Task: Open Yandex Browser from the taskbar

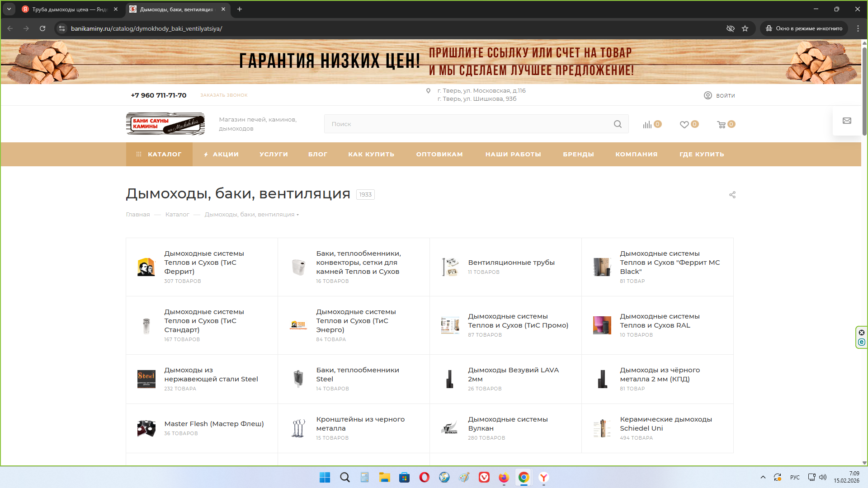Action: 544,478
